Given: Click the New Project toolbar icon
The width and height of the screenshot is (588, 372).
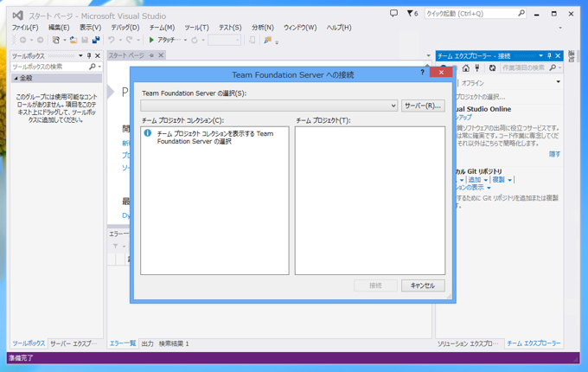Looking at the screenshot, I should 56,40.
